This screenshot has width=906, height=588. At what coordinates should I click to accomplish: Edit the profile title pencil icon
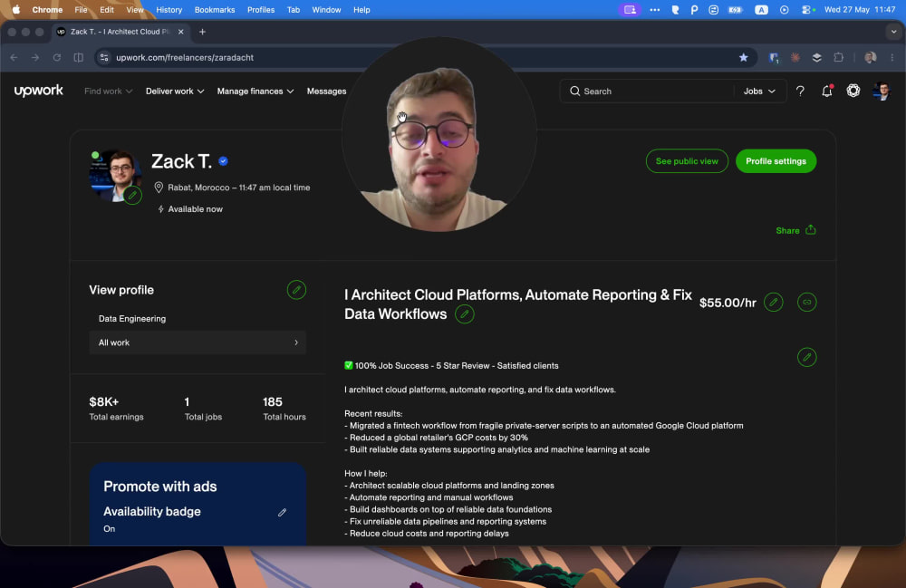(x=465, y=314)
